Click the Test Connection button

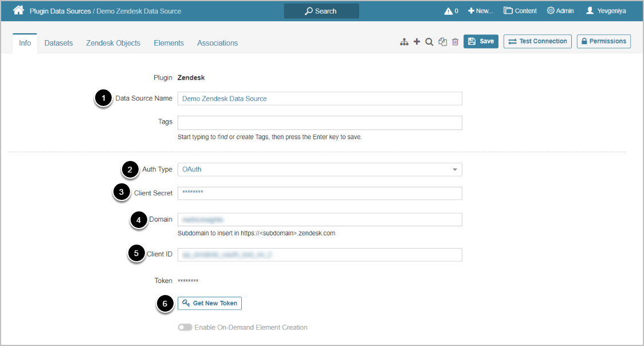point(537,41)
